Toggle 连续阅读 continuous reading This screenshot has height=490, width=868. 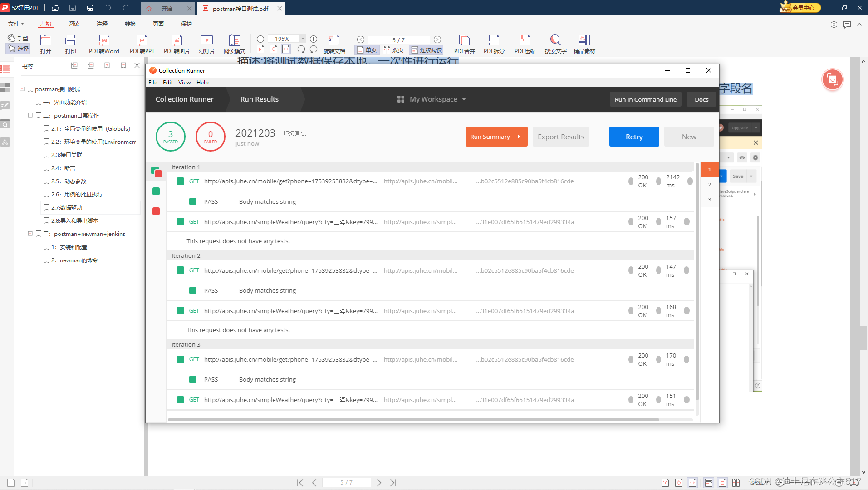[427, 50]
